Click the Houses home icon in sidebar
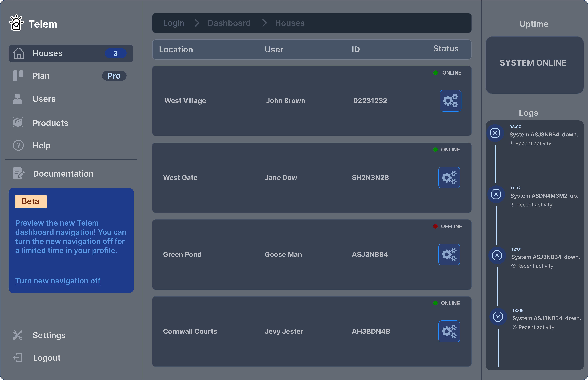The width and height of the screenshot is (588, 380). click(19, 53)
